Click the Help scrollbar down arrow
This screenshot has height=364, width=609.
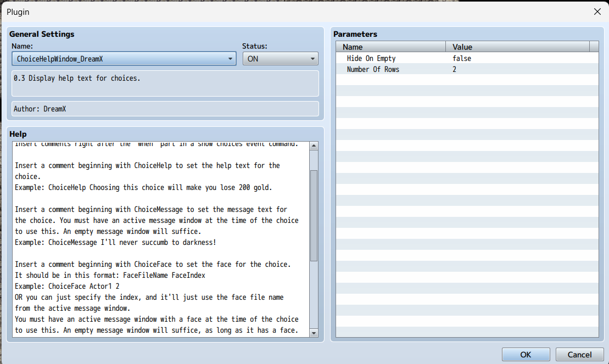314,333
